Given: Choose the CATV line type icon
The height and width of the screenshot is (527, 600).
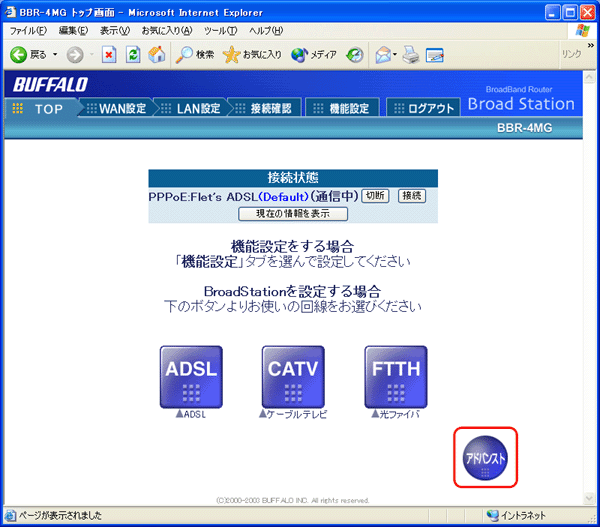Looking at the screenshot, I should tap(293, 377).
